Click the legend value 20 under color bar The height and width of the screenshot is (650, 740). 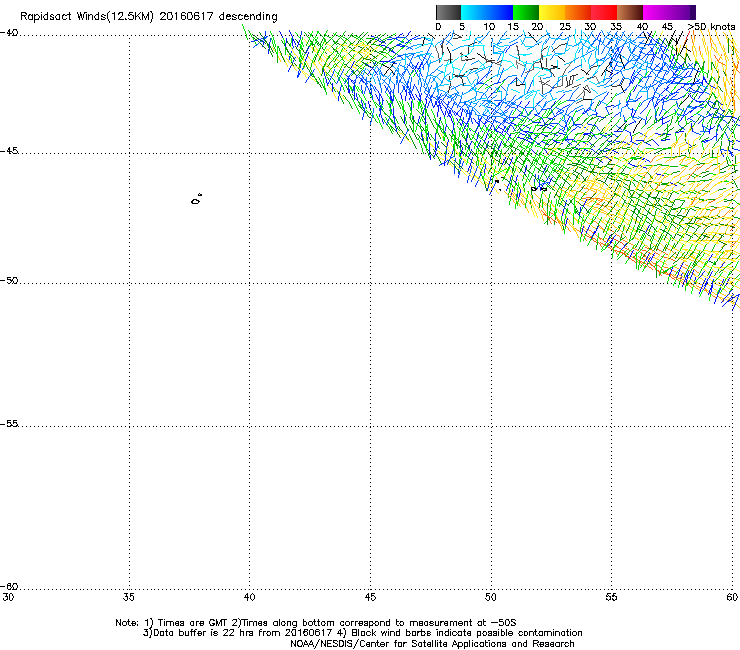tap(538, 27)
